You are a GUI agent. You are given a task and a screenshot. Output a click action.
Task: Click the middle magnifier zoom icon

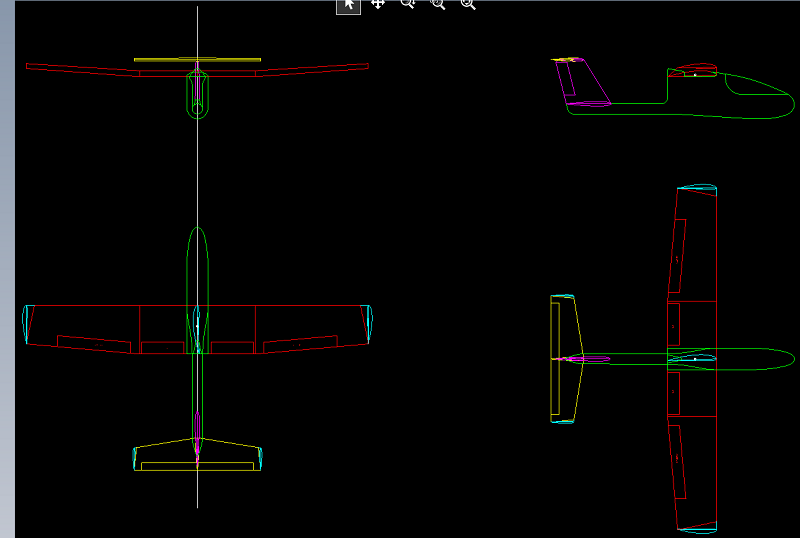coord(438,5)
